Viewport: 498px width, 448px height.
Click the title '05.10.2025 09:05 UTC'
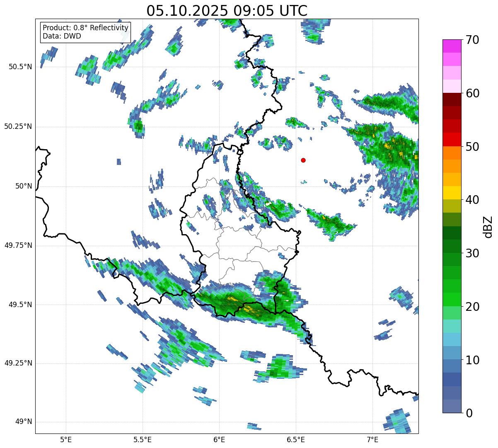pyautogui.click(x=227, y=10)
